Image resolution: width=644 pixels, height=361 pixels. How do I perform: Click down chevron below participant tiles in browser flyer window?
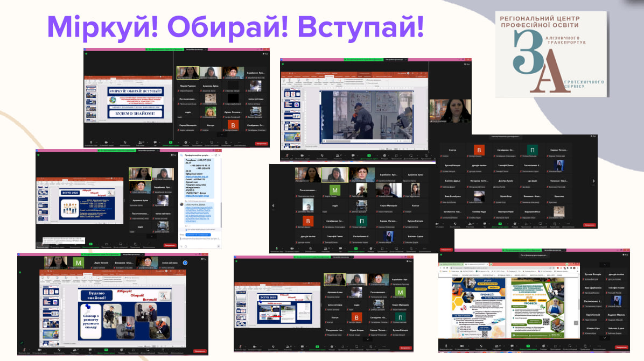click(604, 338)
